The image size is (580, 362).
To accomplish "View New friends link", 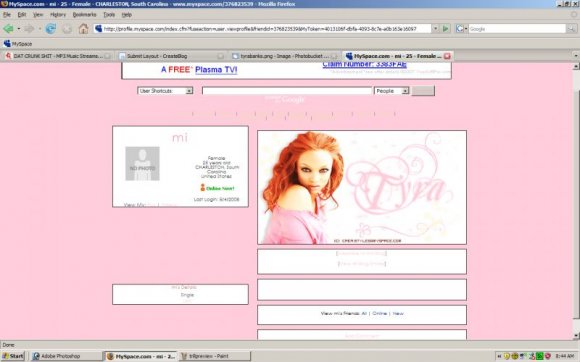I will (398, 313).
